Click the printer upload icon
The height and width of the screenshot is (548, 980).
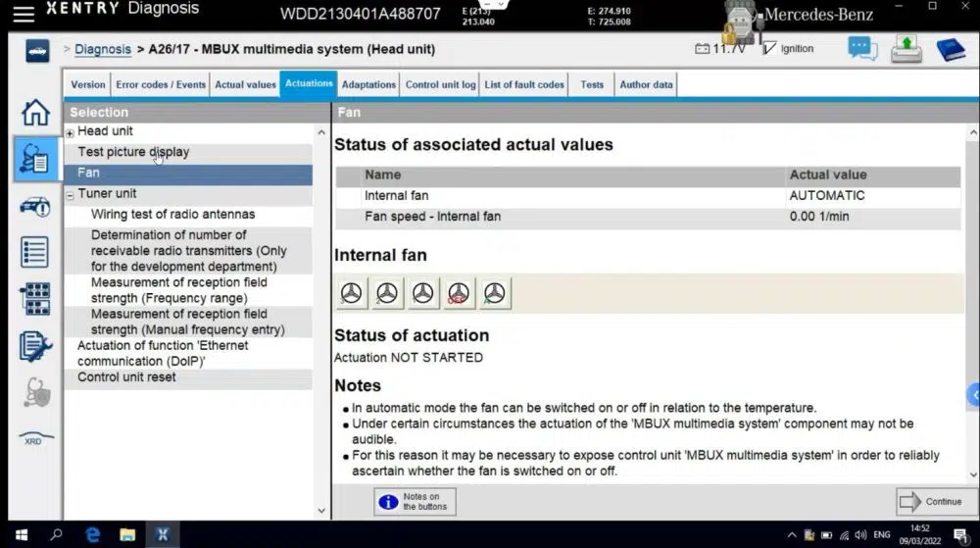906,49
